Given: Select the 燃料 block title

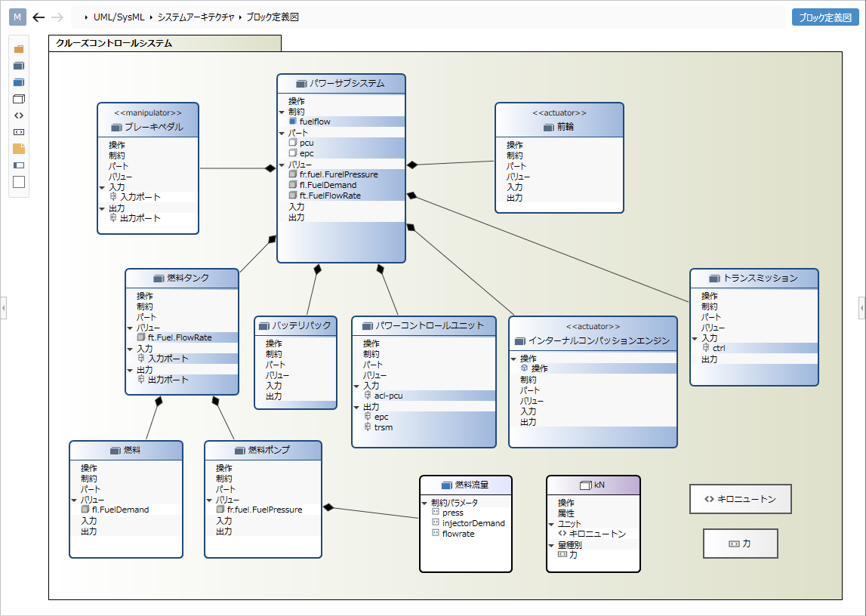Looking at the screenshot, I should [x=132, y=450].
